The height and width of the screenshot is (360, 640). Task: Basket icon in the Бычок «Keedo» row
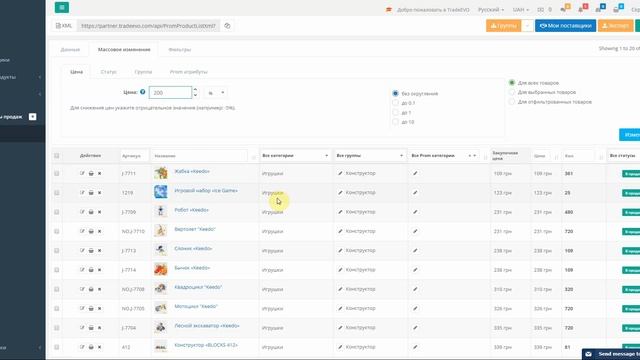(91, 270)
